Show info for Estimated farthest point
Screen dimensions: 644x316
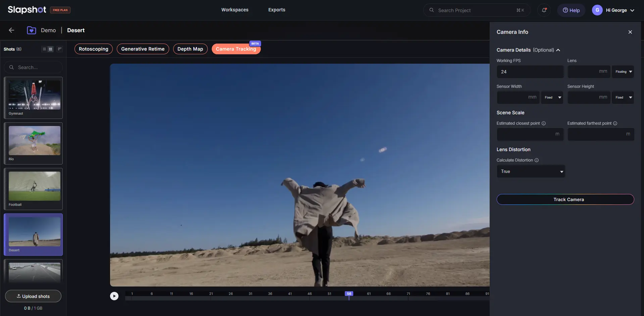point(615,123)
